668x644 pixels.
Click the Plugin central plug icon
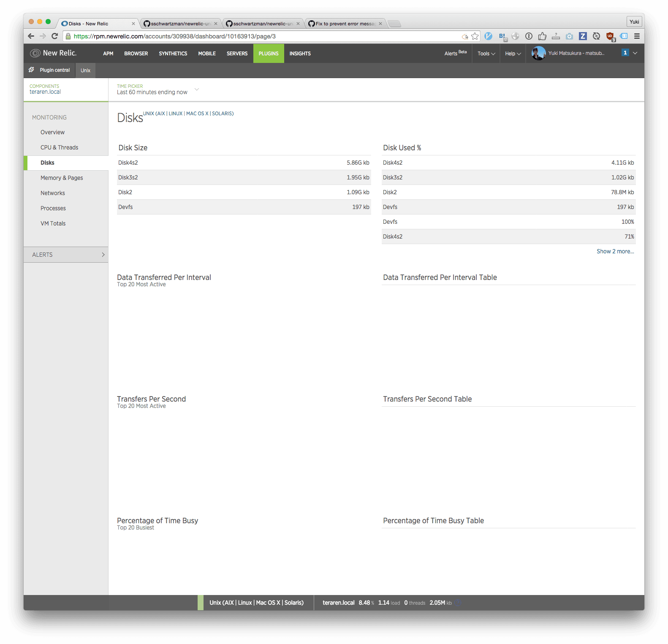coord(32,70)
